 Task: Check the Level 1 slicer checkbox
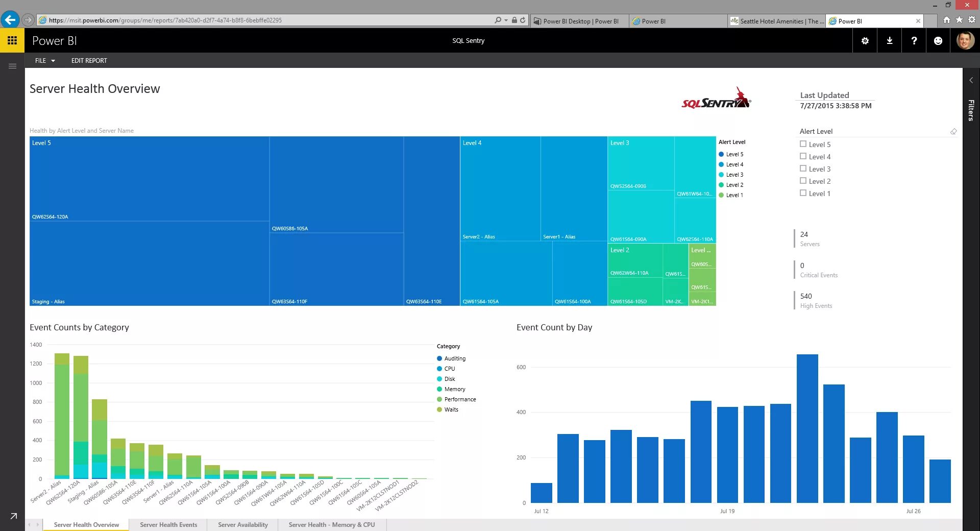(x=803, y=193)
